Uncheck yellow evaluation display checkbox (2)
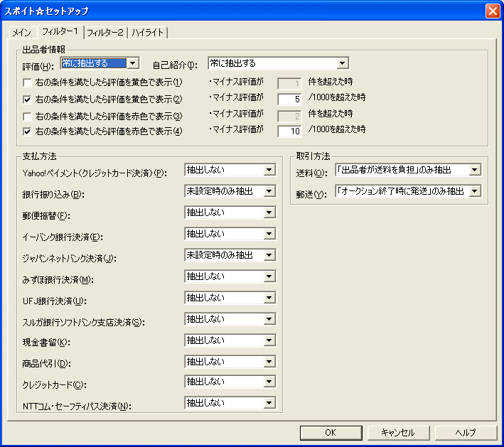The image size is (504, 447). click(x=27, y=99)
